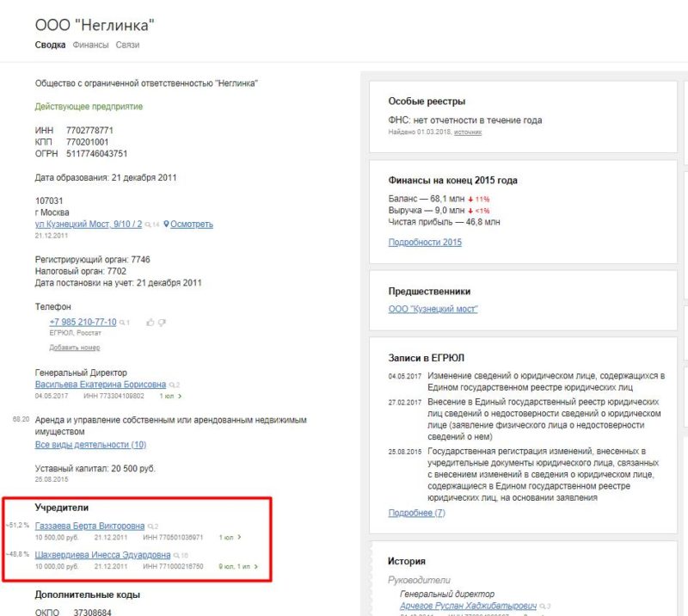Click magnifier icon beside Васильева Екатерина Борисовна
Screen dimensions: 688x616
tap(172, 385)
